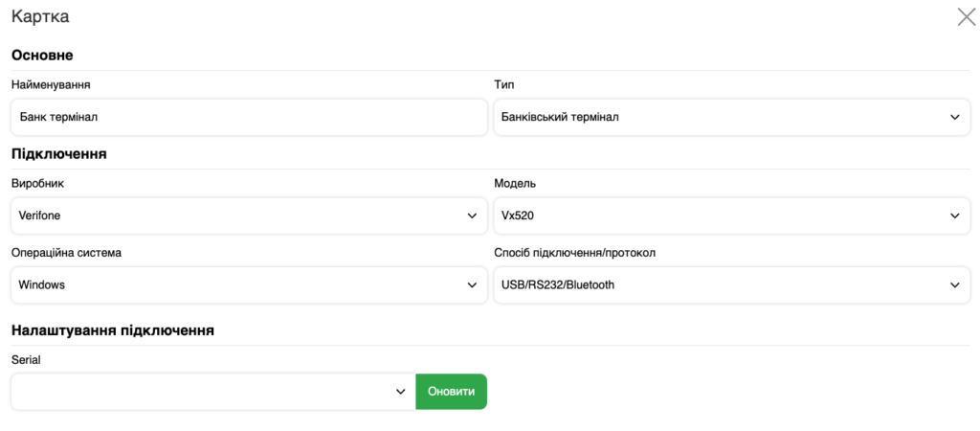This screenshot has width=980, height=431.
Task: Click the chevron arrow in the Виробник field
Action: (472, 216)
